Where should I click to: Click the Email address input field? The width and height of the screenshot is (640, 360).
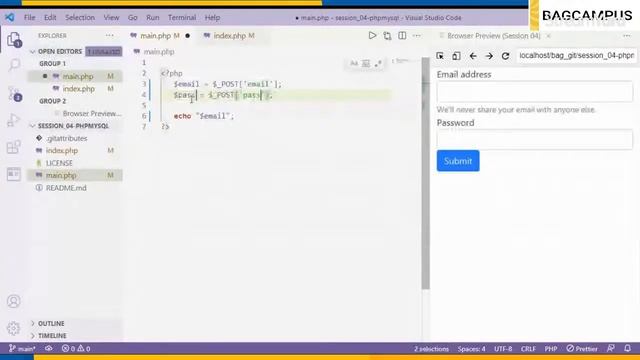click(x=535, y=91)
